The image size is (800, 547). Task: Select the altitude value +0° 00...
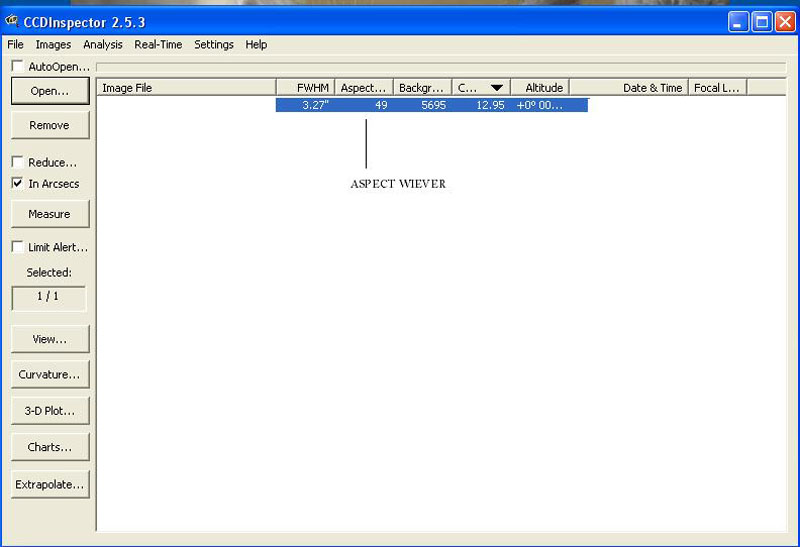point(540,105)
